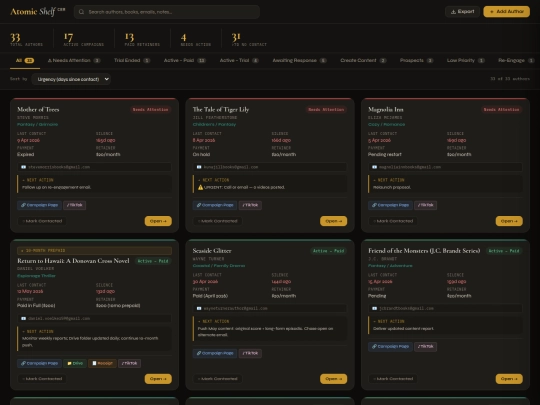Open TikTok link for Magnolia Inn
Image resolution: width=540 pixels, height=405 pixels.
426,205
